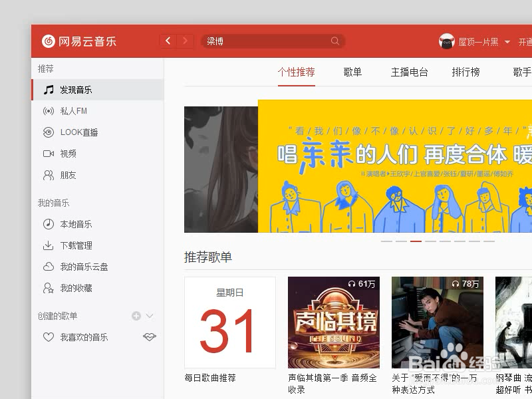Open LOOK直播 in the sidebar

[x=98, y=132]
